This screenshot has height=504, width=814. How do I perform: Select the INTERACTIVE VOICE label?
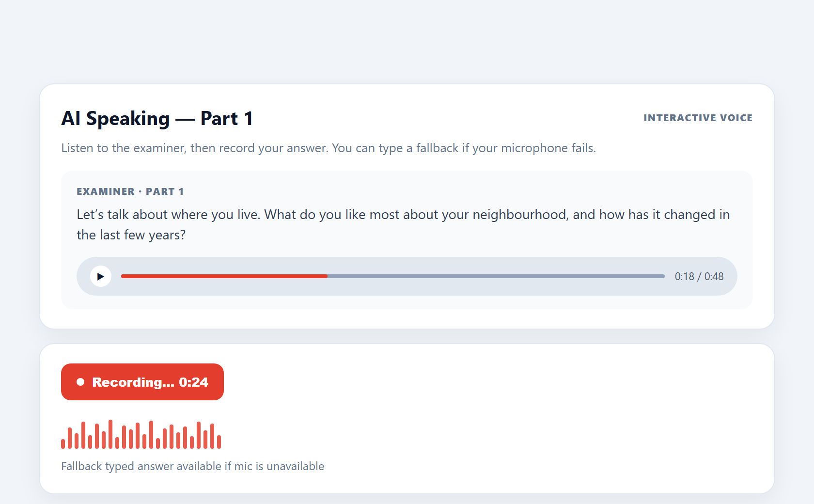click(698, 118)
